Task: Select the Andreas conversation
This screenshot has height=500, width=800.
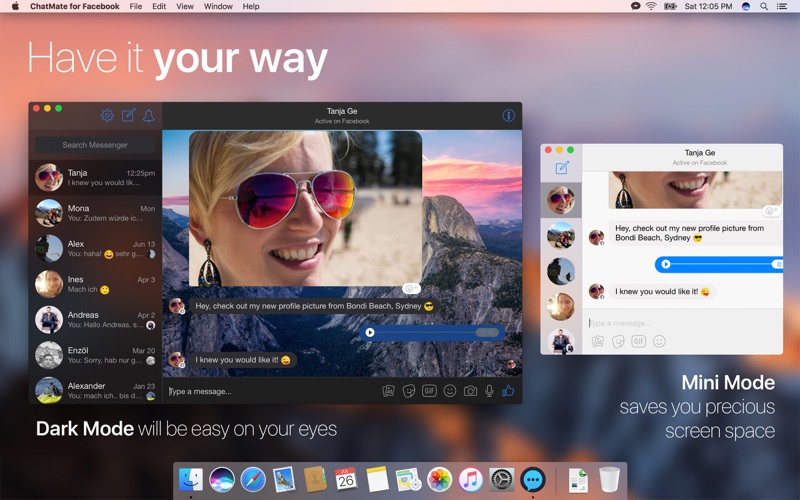Action: click(95, 319)
